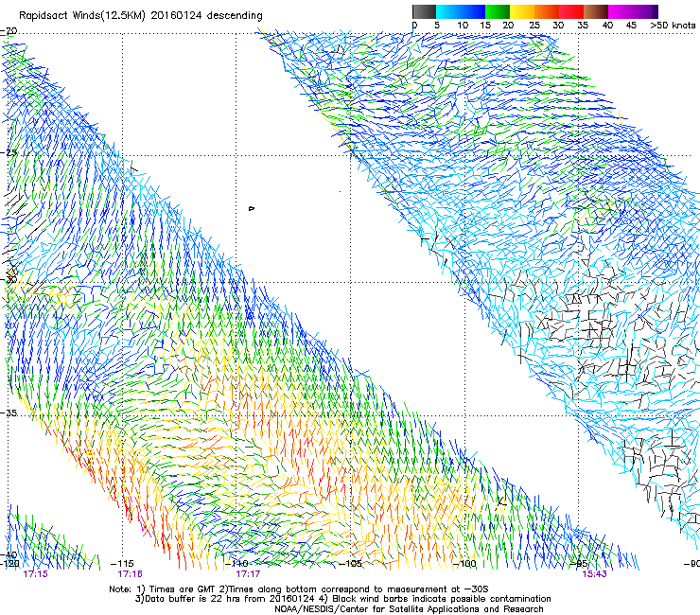Click the "0" label under the color bar
700x615 pixels.
pyautogui.click(x=414, y=26)
